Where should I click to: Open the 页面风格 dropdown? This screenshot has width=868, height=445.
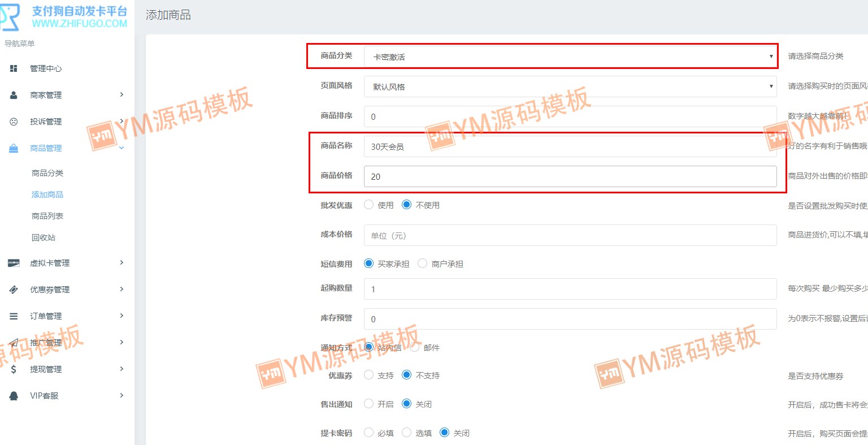point(570,87)
